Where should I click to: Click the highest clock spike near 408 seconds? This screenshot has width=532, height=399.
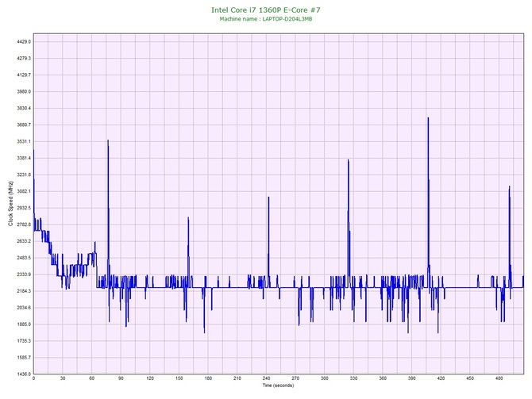tap(428, 118)
